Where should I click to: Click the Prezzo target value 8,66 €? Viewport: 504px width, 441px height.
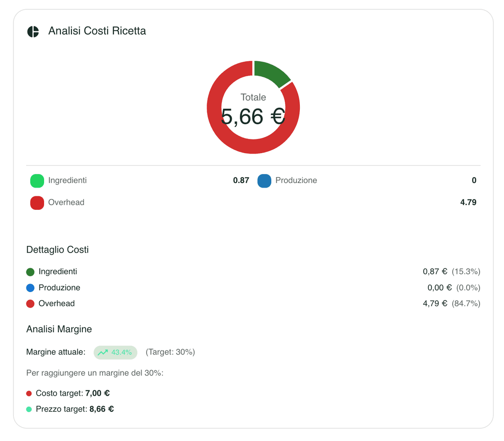tap(101, 409)
